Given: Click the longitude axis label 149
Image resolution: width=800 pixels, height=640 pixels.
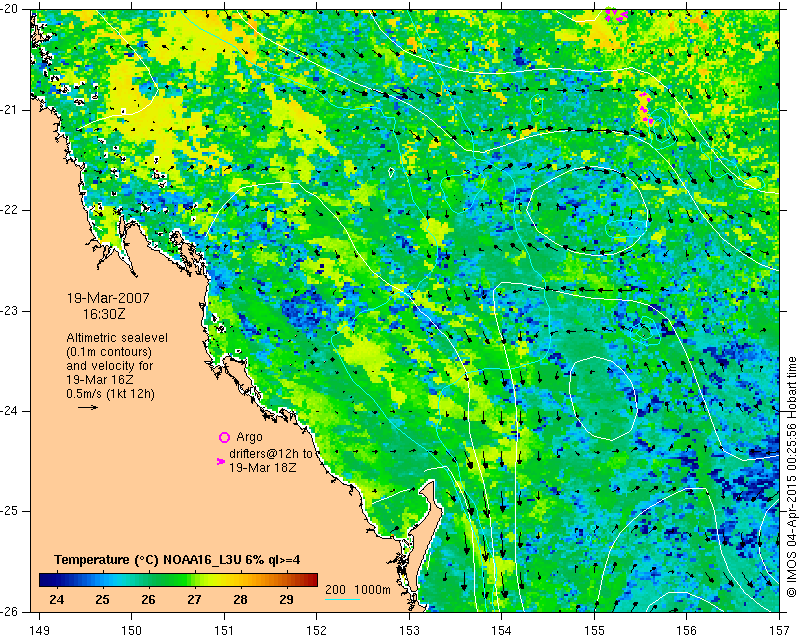Looking at the screenshot, I should (x=40, y=631).
